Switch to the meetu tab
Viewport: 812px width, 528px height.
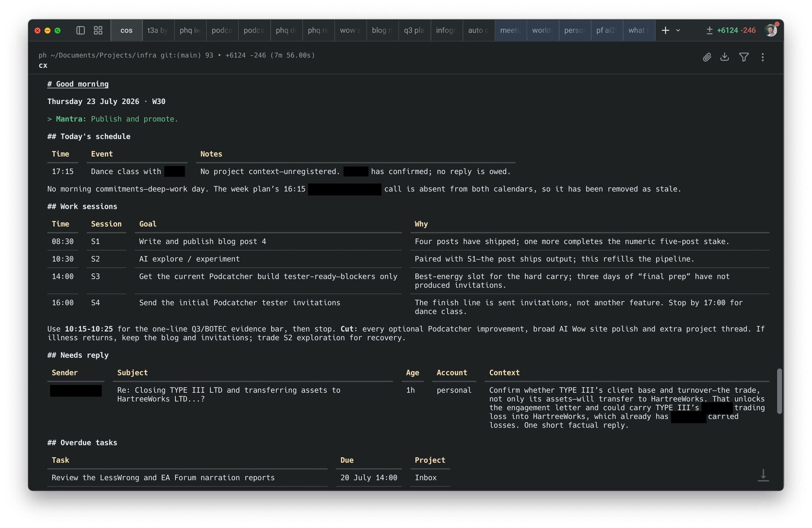(x=511, y=30)
